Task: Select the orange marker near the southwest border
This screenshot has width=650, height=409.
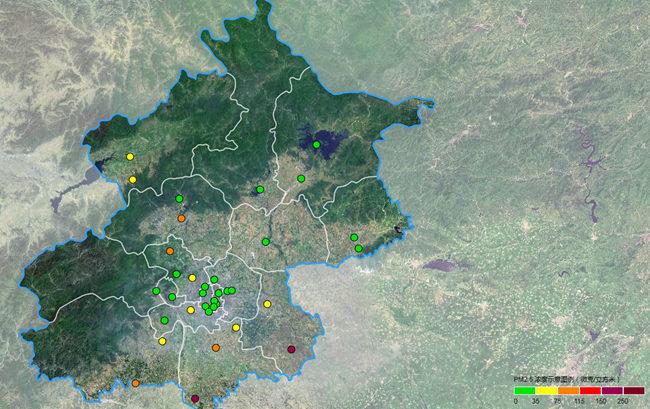Action: (135, 383)
